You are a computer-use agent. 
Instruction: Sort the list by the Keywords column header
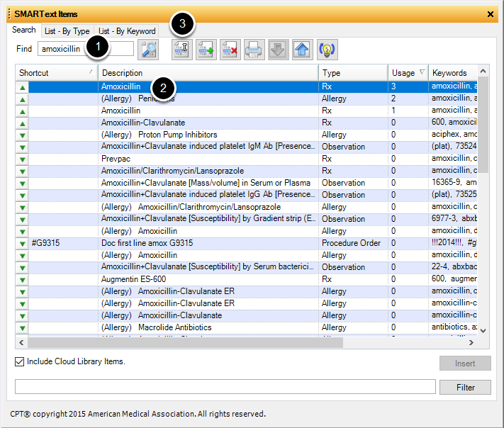(453, 73)
